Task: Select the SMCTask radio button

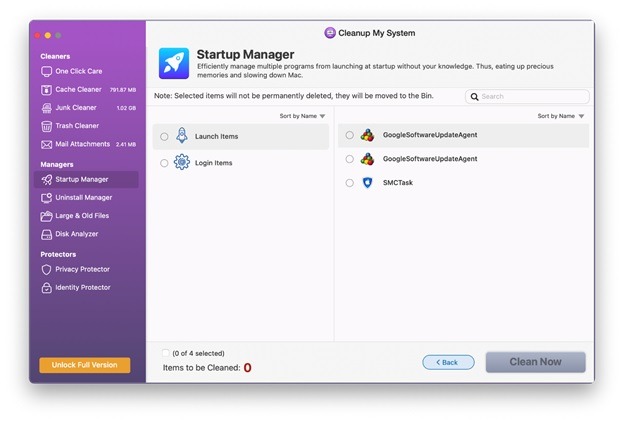Action: coord(349,183)
